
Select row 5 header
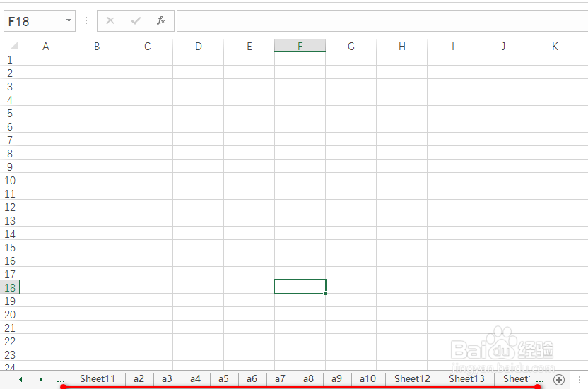10,113
